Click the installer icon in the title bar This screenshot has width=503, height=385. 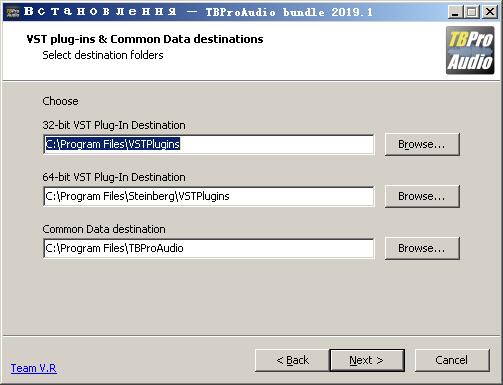pyautogui.click(x=12, y=12)
